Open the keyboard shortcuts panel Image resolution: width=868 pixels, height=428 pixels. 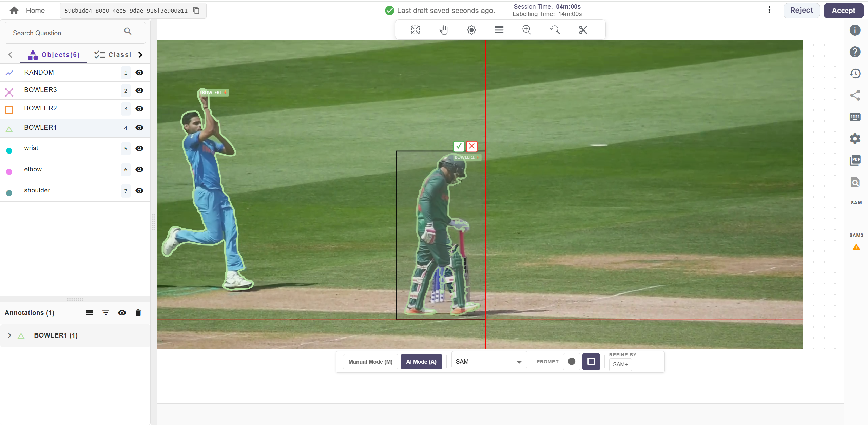coord(855,117)
